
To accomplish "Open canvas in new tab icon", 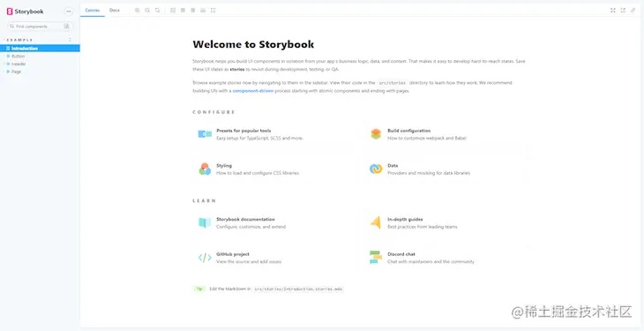I will tap(623, 11).
